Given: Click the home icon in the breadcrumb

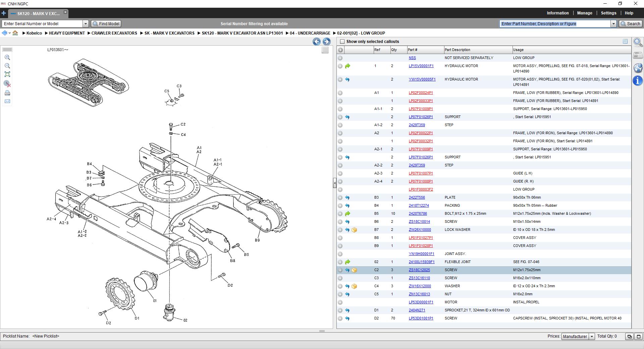Looking at the screenshot, I should [x=15, y=33].
